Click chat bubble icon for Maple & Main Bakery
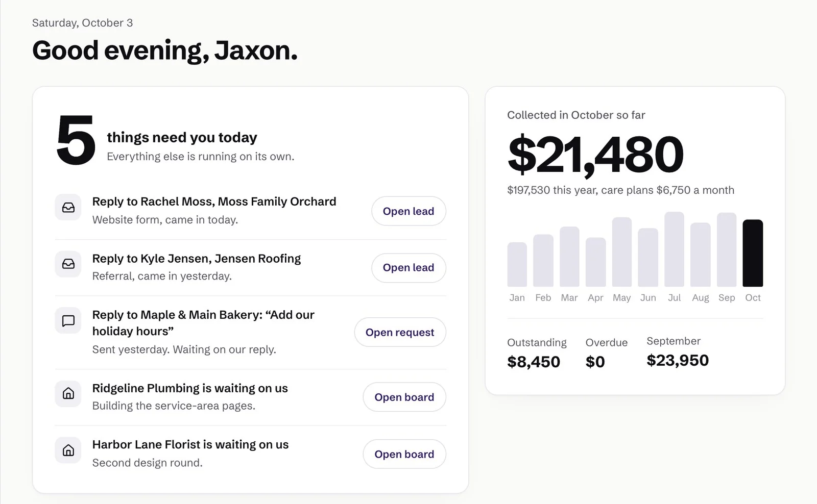 (x=68, y=320)
